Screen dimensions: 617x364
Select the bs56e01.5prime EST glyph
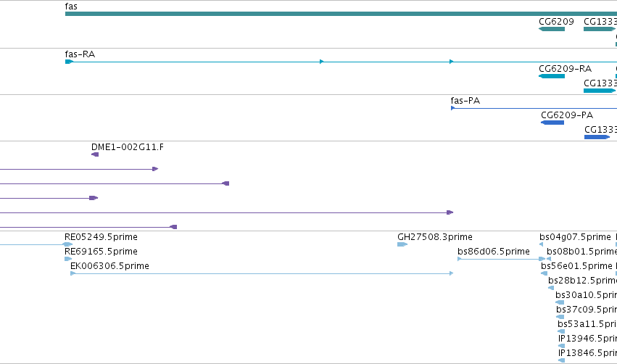coord(544,273)
